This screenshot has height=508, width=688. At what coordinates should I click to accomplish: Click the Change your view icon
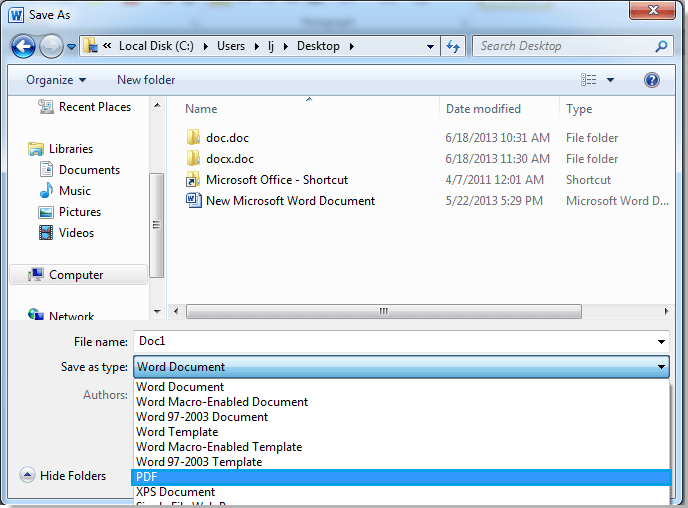tap(588, 80)
